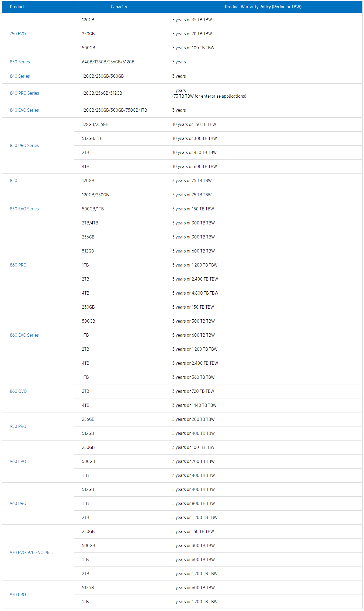Click the 830 Series link
Viewport: 364px width, 611px height.
point(20,62)
